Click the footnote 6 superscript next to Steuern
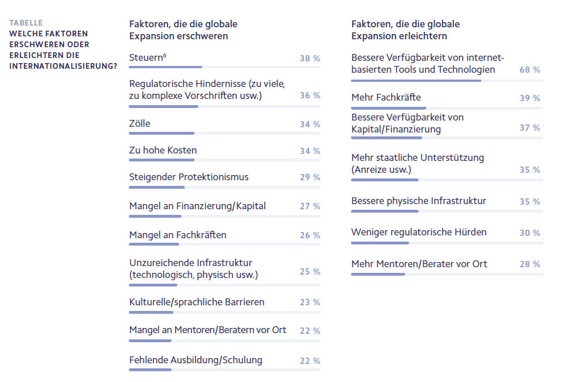The width and height of the screenshot is (588, 382). click(164, 55)
